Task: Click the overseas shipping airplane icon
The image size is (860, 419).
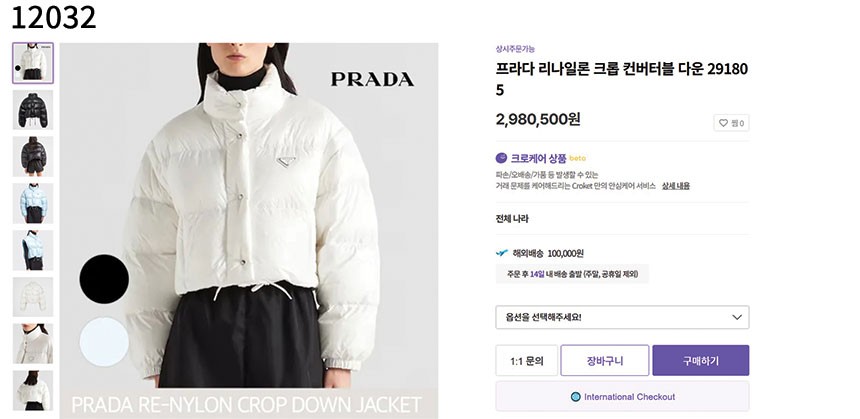Action: [502, 253]
